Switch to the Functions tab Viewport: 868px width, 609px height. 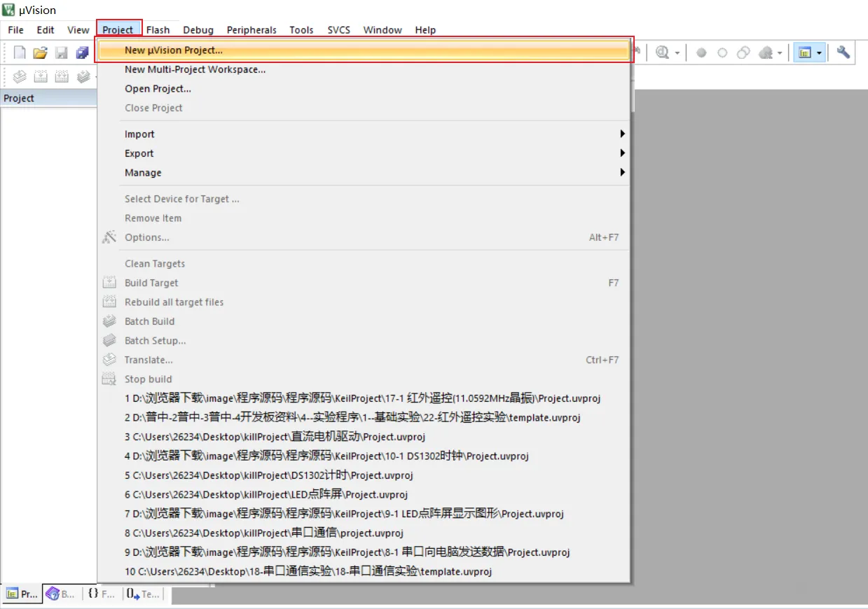[102, 594]
